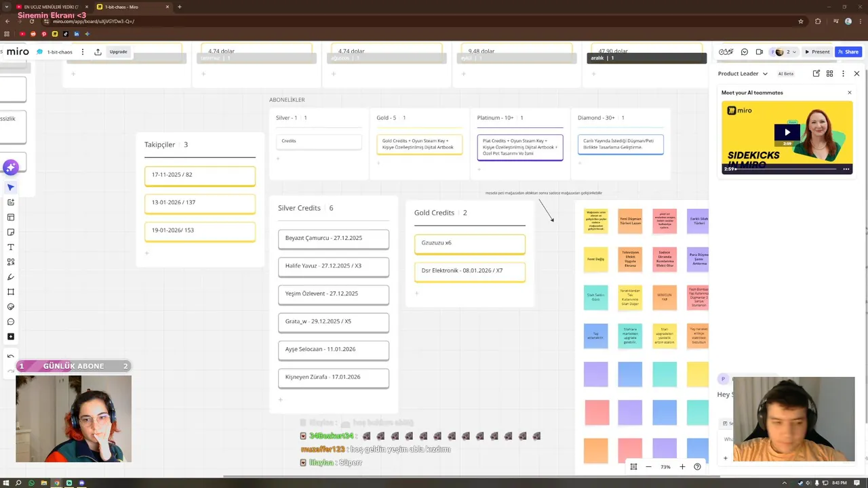Select Ayşe Selocaan card

[x=334, y=350]
